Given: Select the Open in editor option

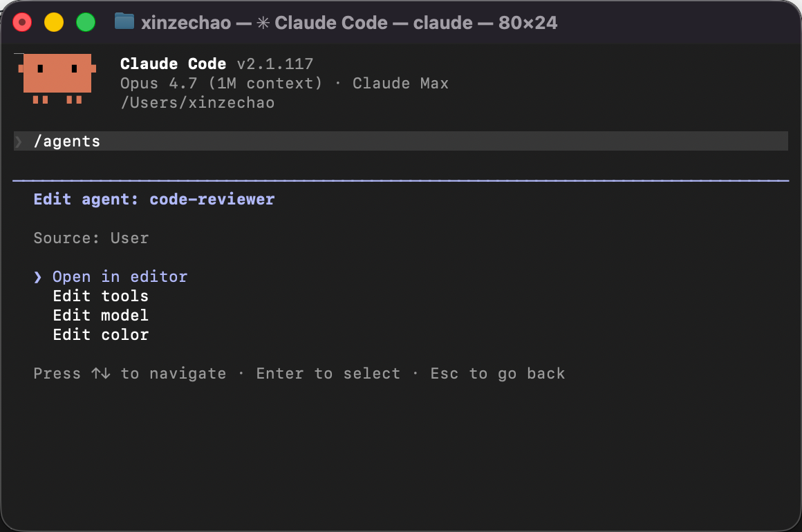Looking at the screenshot, I should click(120, 277).
